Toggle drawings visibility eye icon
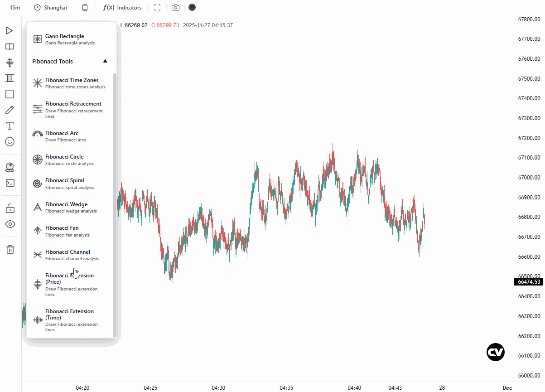 pos(10,224)
